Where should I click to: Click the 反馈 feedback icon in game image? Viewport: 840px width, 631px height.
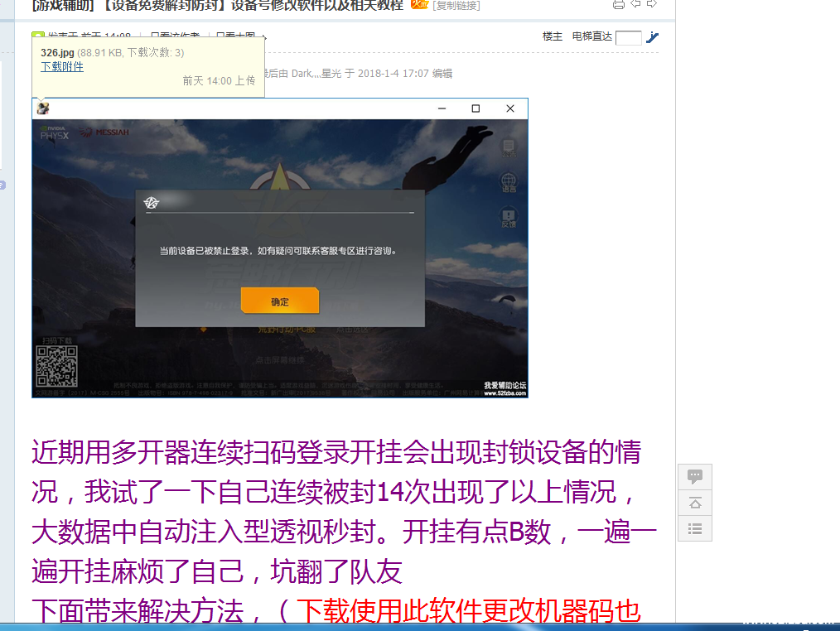(509, 218)
